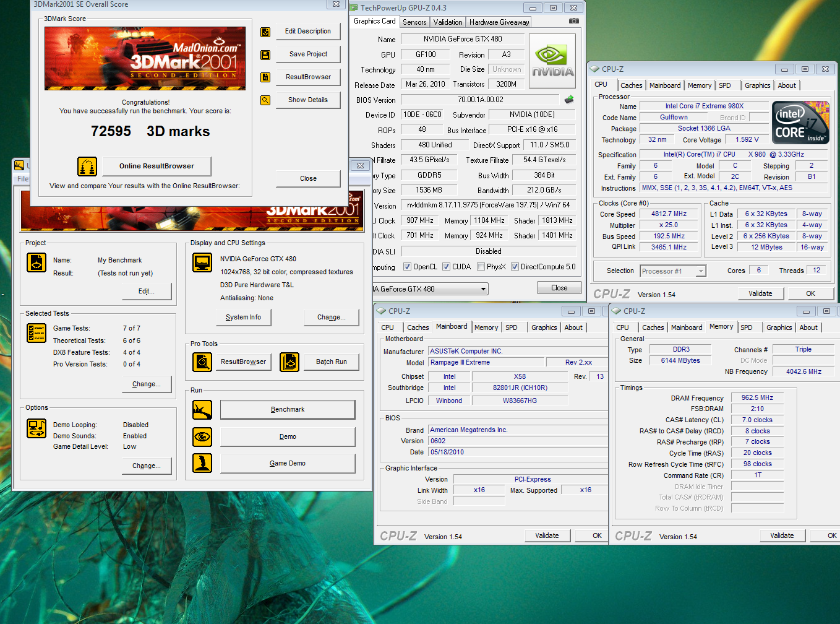Open SPD tab in top CPU-Z window
This screenshot has height=624, width=840.
(725, 85)
